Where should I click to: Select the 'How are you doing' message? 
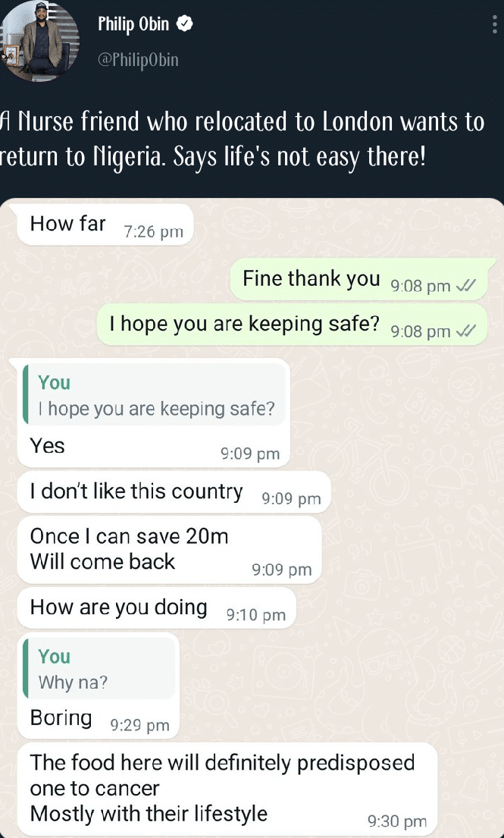point(156,609)
